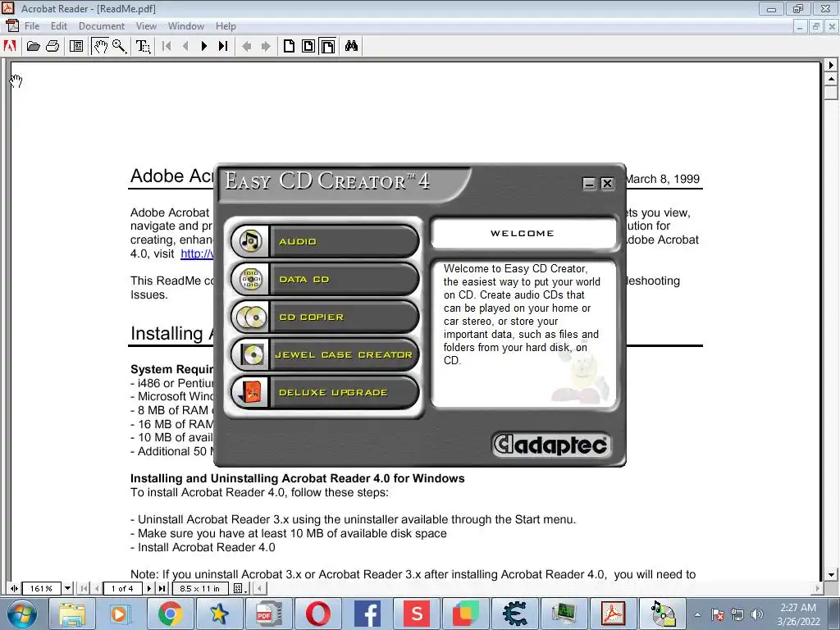Click the 161% zoom level field
The height and width of the screenshot is (630, 840).
click(x=41, y=588)
